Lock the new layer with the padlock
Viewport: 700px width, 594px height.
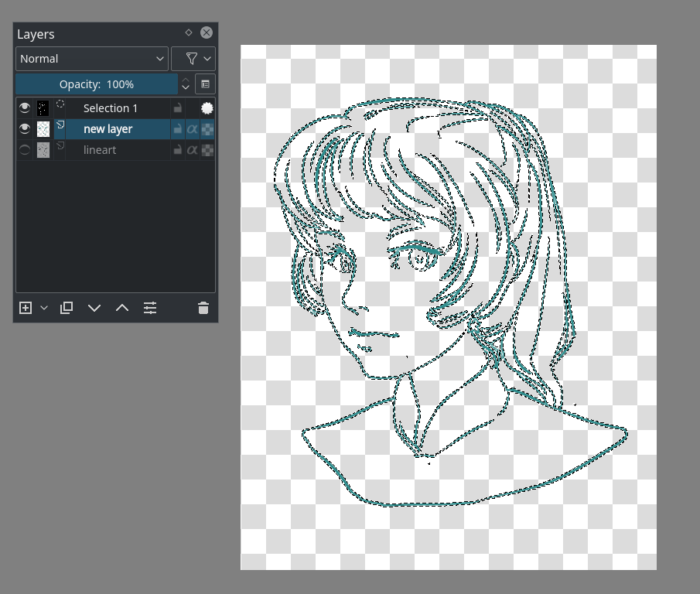point(177,129)
